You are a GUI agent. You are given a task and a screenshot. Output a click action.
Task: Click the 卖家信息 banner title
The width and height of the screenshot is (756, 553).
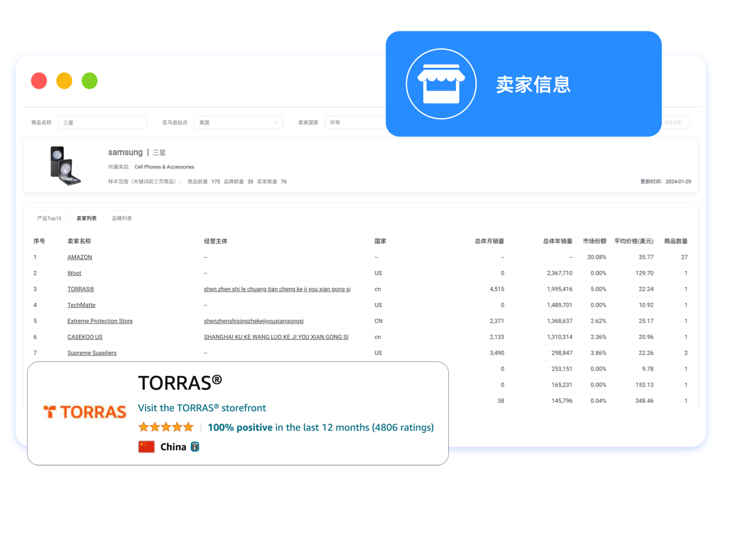tap(533, 84)
